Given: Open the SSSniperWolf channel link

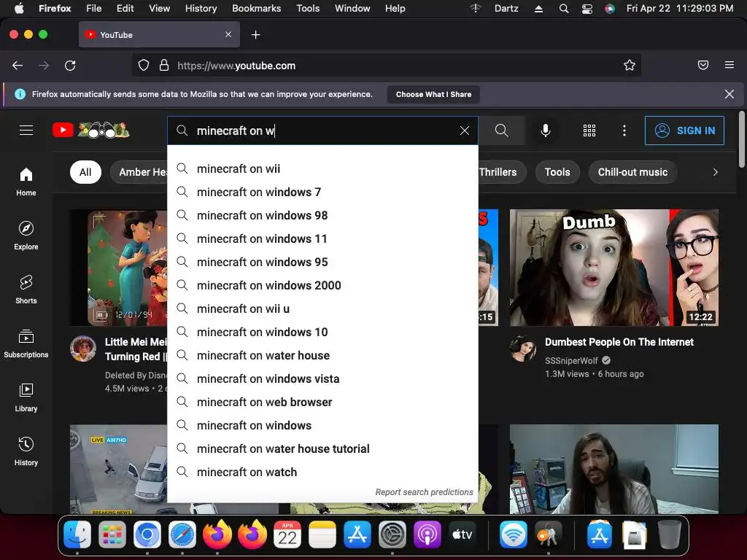Looking at the screenshot, I should tap(571, 360).
